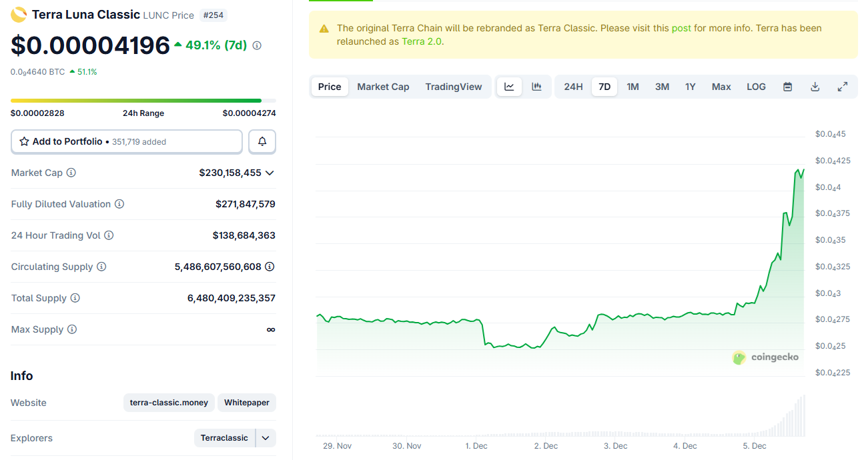
Task: Click the star icon in Add to Portfolio
Action: pyautogui.click(x=24, y=141)
